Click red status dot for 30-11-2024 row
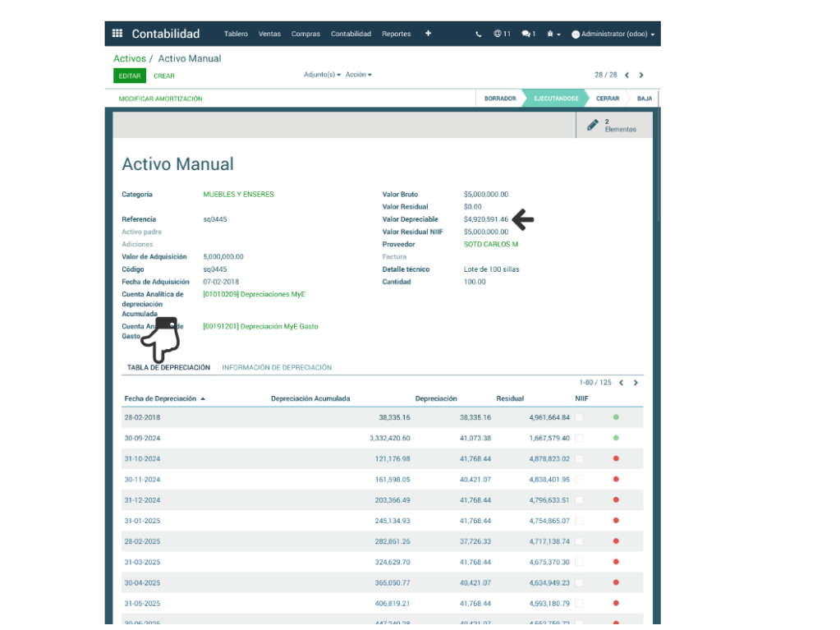This screenshot has width=840, height=630. (616, 479)
